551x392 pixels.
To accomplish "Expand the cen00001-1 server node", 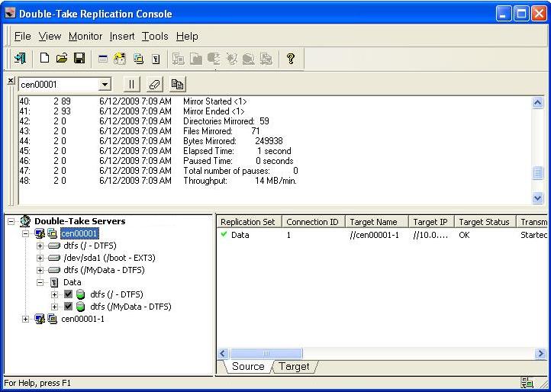I will (27, 319).
